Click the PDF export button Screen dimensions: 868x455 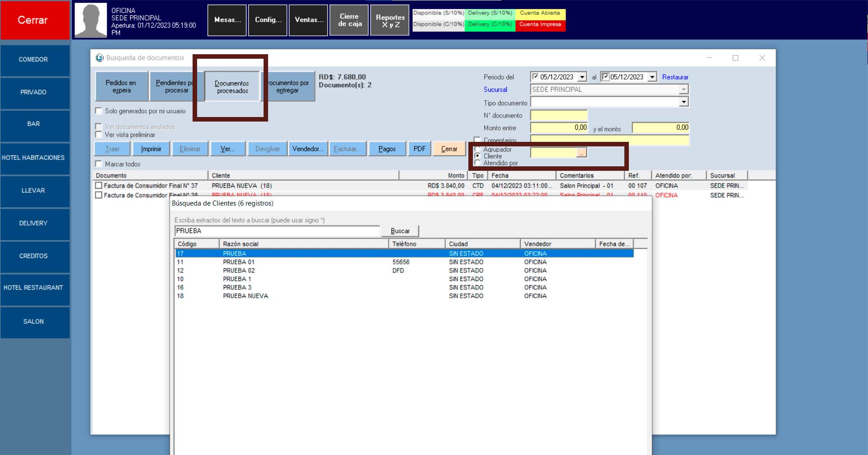tap(419, 149)
